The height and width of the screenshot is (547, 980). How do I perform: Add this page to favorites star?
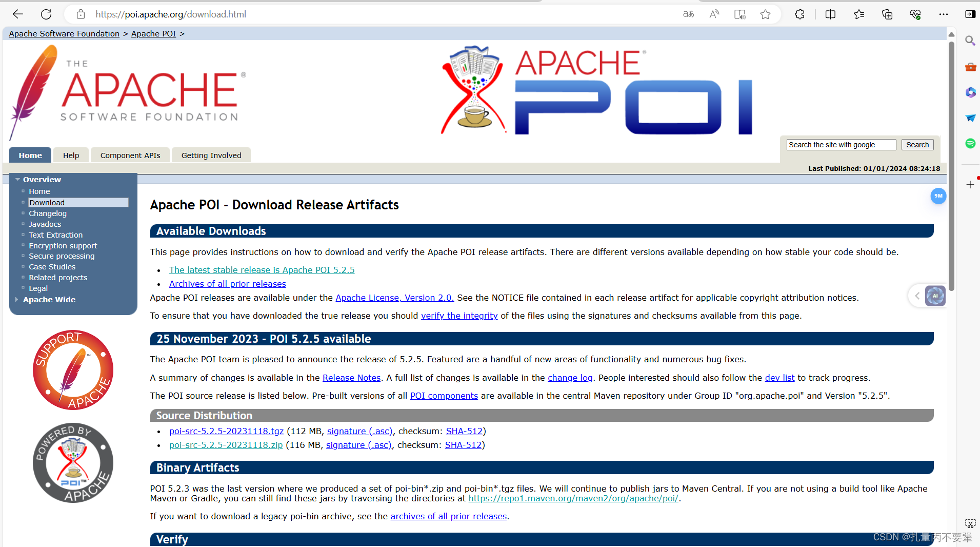click(765, 14)
